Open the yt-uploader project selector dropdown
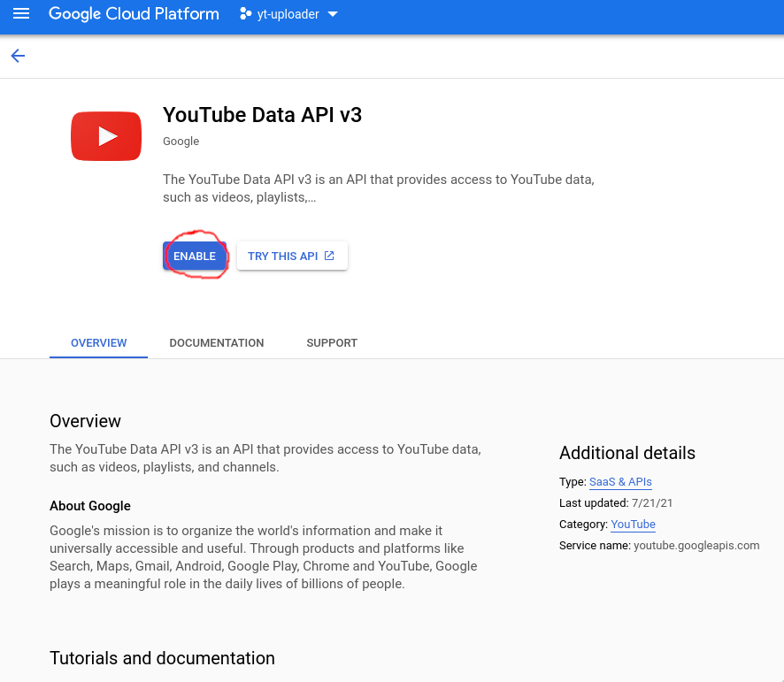Screen dimensions: 784x682 (288, 14)
